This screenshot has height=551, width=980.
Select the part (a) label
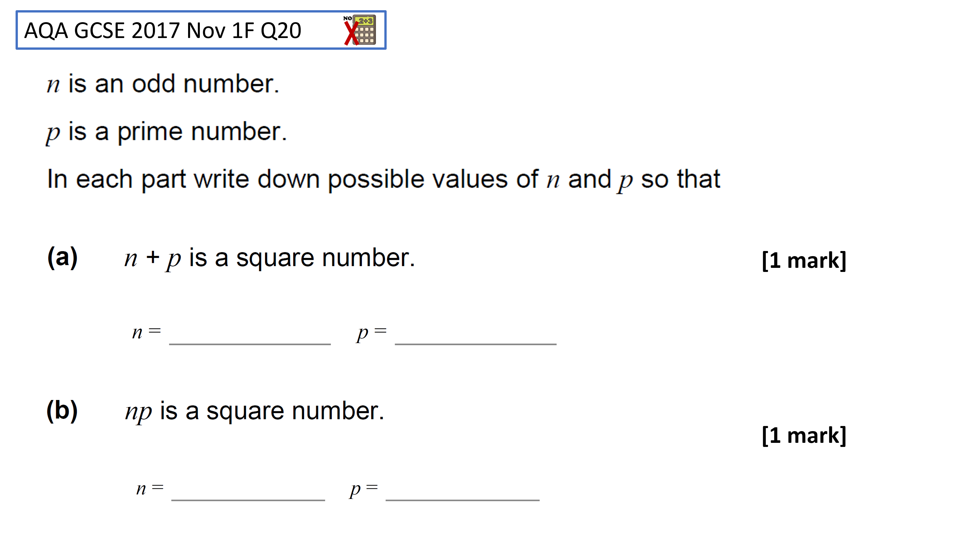(x=62, y=258)
